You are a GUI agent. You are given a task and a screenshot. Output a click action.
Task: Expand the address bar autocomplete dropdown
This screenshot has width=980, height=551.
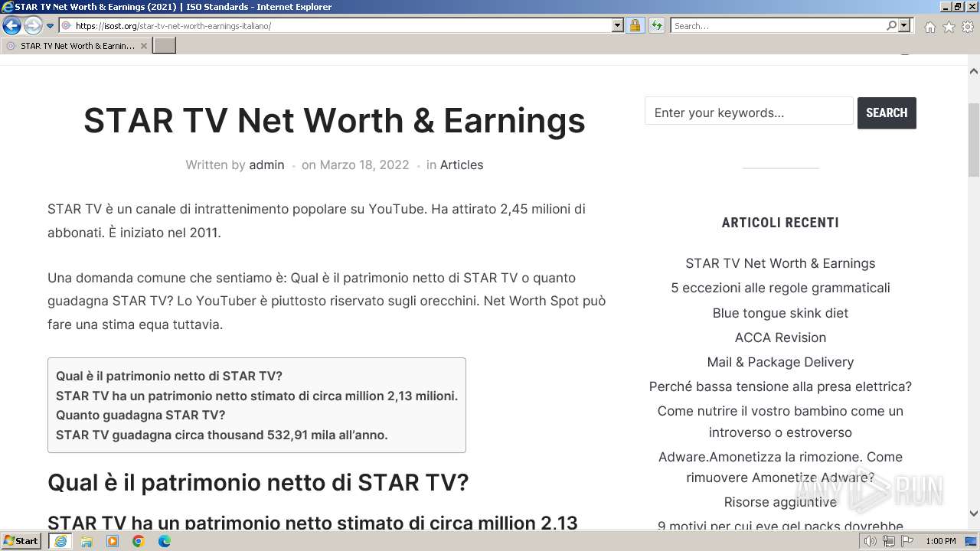[x=618, y=26]
